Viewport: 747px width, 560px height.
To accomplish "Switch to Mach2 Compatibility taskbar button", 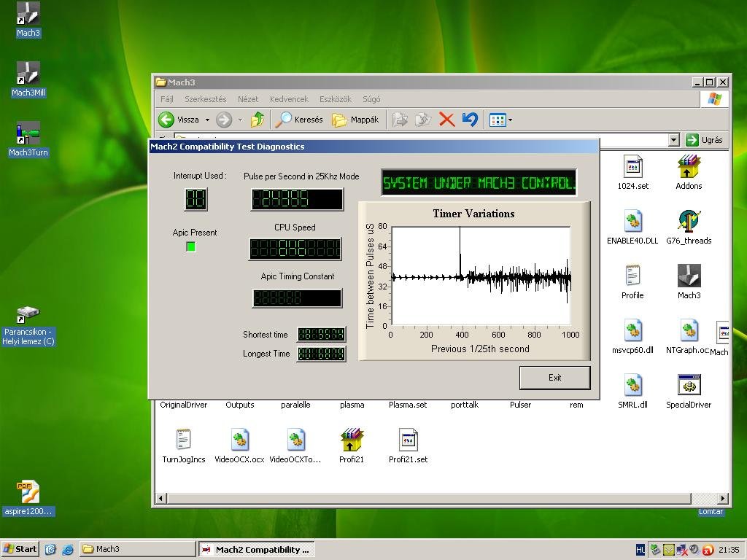I will (x=256, y=549).
